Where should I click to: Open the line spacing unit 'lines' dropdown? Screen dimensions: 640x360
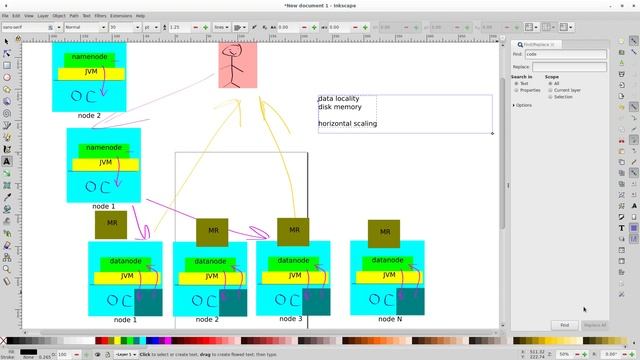[x=221, y=27]
